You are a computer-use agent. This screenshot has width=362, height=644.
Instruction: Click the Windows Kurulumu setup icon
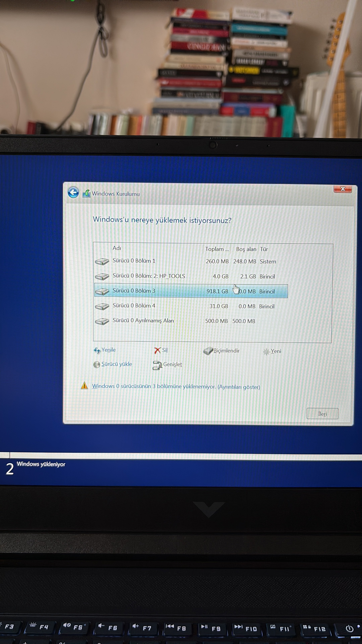(86, 194)
